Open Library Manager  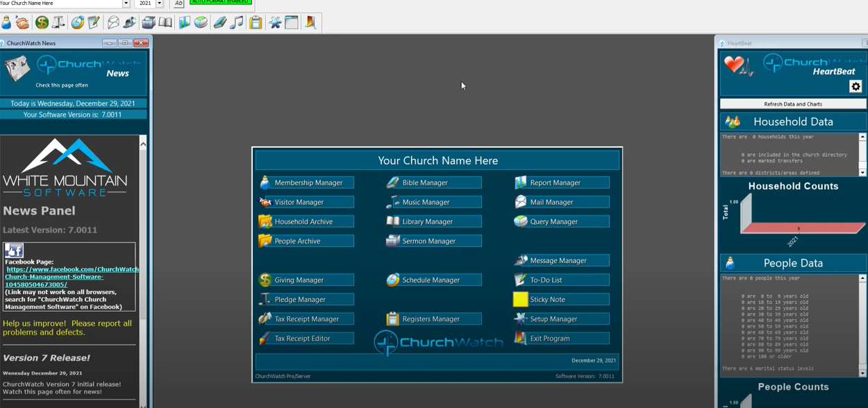[433, 221]
